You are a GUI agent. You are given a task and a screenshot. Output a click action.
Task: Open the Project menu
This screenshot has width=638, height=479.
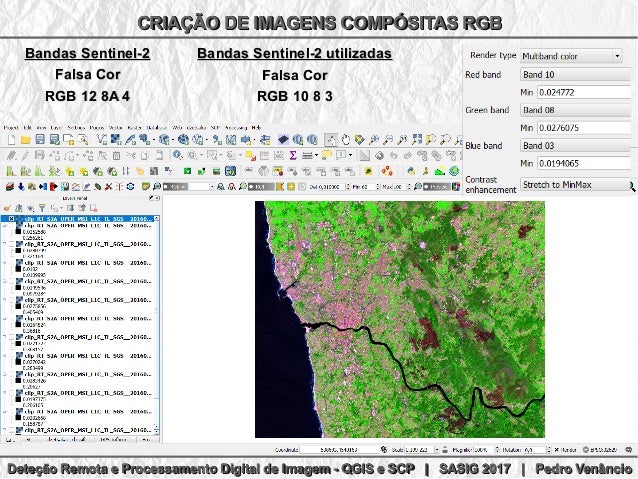click(x=11, y=128)
